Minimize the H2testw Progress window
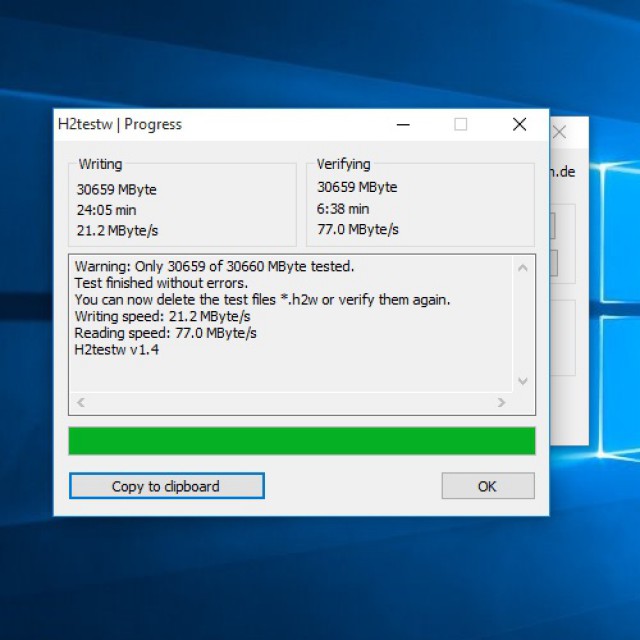640x640 pixels. (x=403, y=124)
